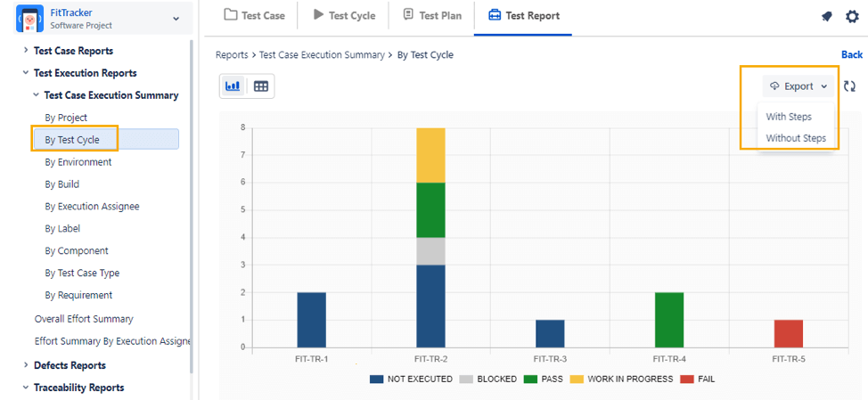The width and height of the screenshot is (868, 400).
Task: Click the blue not executed segment of FIT-TR-2
Action: 430,306
